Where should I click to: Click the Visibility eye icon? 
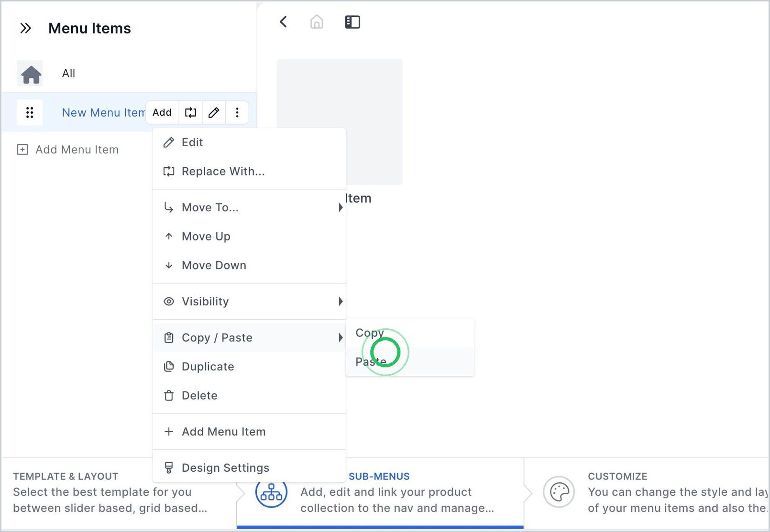click(x=169, y=302)
